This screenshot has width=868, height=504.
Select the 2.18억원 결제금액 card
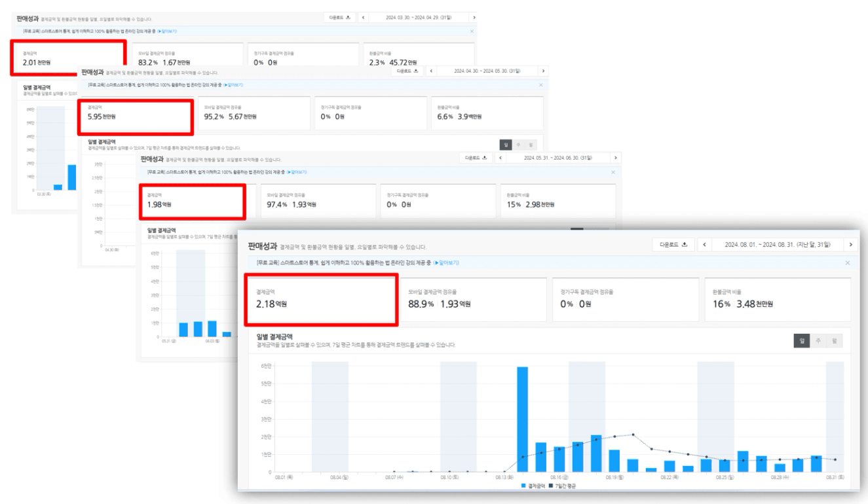coord(320,300)
